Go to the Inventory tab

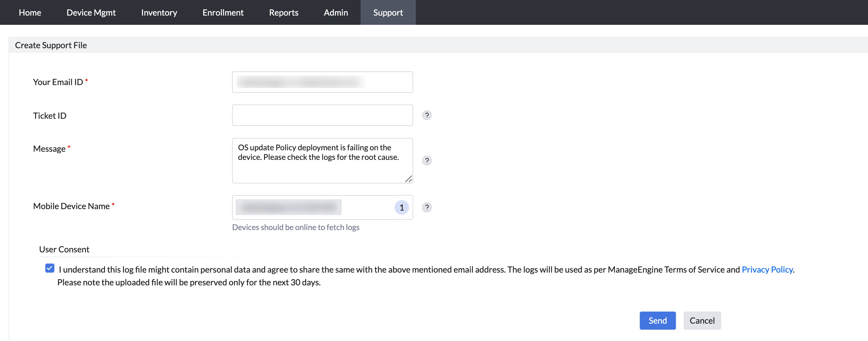159,12
